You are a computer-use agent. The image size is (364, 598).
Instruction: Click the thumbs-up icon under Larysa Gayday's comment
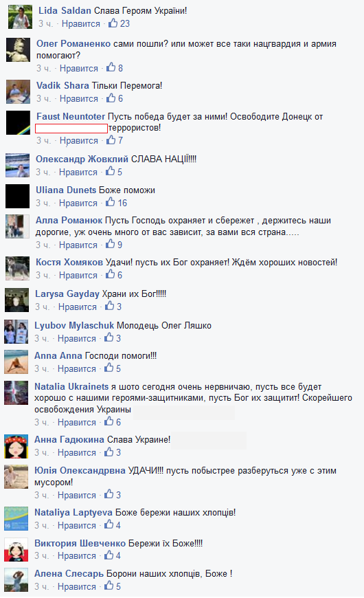[110, 307]
